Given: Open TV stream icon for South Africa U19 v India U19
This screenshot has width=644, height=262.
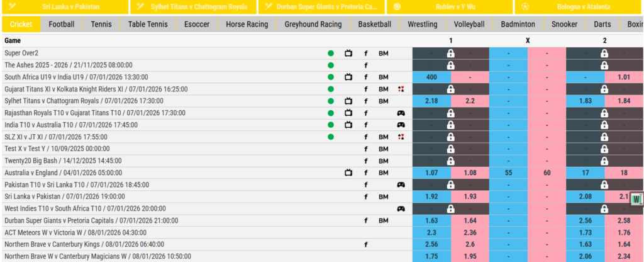Looking at the screenshot, I should (348, 77).
